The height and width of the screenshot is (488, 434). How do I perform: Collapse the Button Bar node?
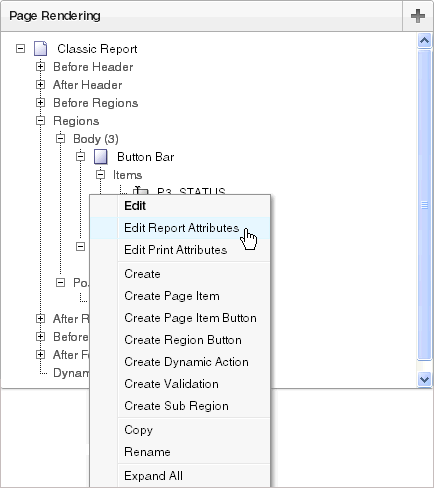pos(80,157)
